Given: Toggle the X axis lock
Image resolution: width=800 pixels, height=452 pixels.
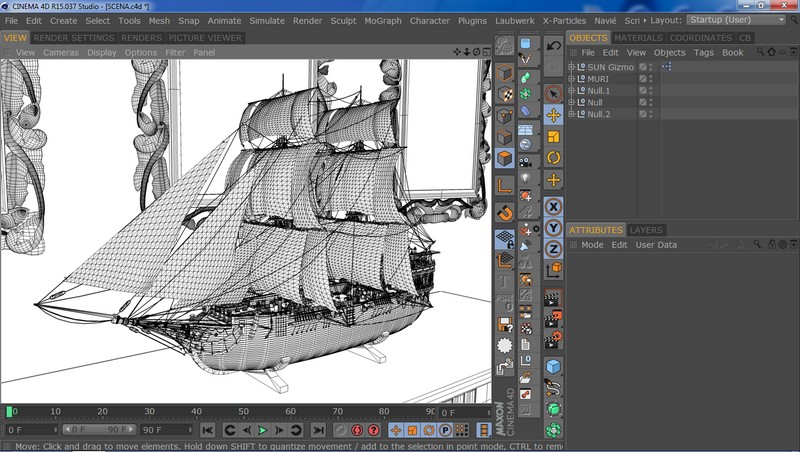Looking at the screenshot, I should coord(553,206).
